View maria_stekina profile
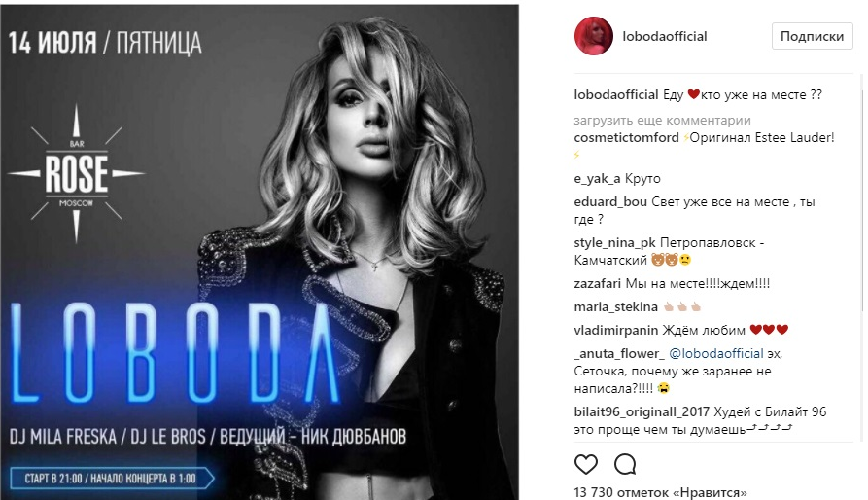868x500 pixels. tap(615, 306)
